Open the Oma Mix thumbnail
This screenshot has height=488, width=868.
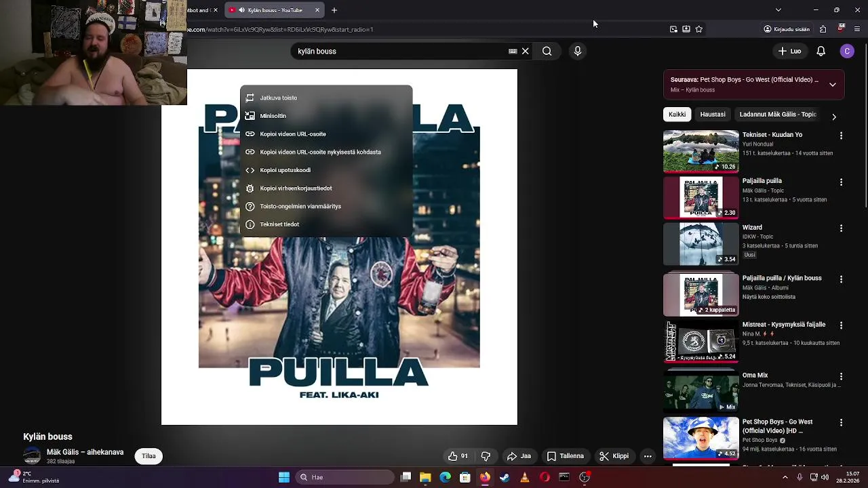pos(701,392)
